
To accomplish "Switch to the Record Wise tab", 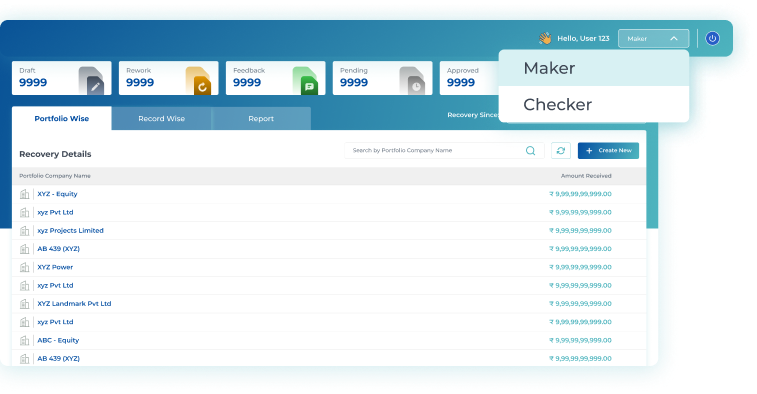I will (x=161, y=118).
